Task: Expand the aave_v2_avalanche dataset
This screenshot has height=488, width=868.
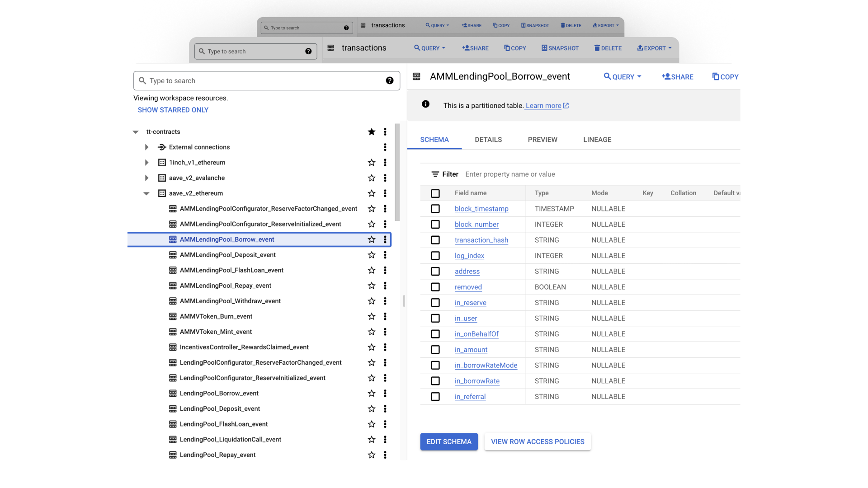Action: 146,178
